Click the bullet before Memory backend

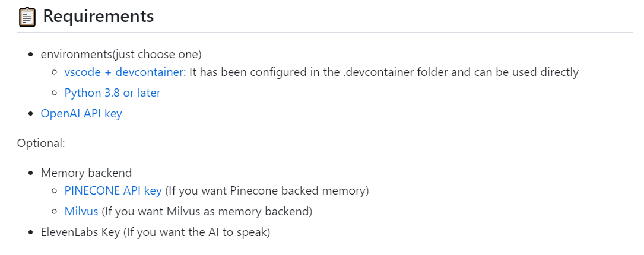click(x=31, y=174)
